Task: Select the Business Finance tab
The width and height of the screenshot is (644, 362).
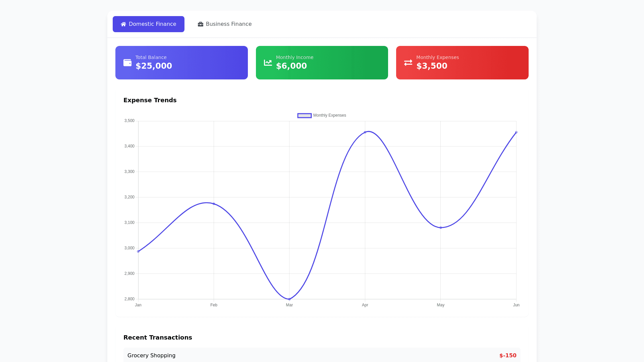Action: (224, 24)
